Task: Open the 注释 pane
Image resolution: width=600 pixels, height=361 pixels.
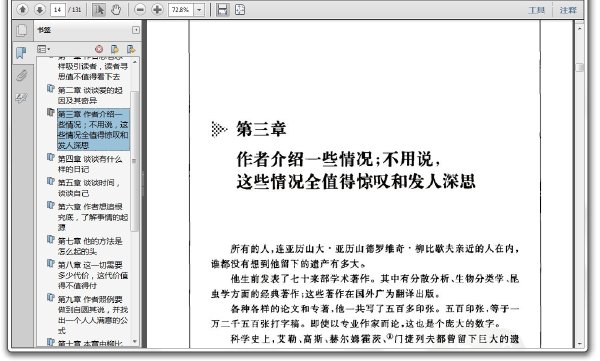Action: coord(568,10)
